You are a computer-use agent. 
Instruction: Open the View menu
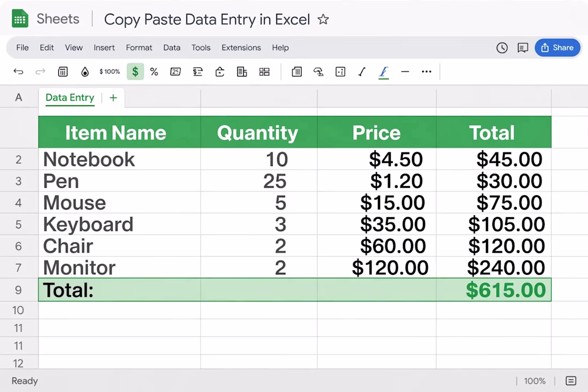(74, 48)
